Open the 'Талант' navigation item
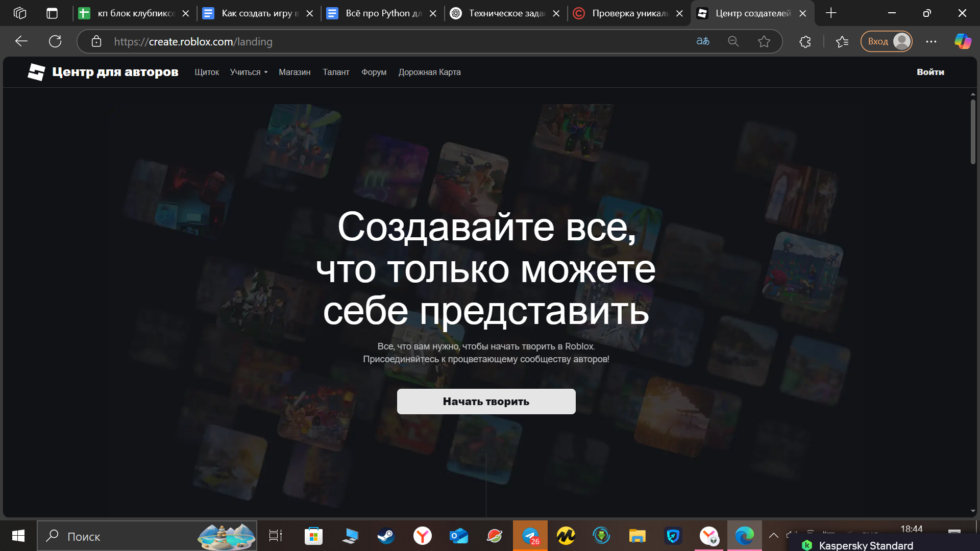This screenshot has height=551, width=980. tap(336, 72)
